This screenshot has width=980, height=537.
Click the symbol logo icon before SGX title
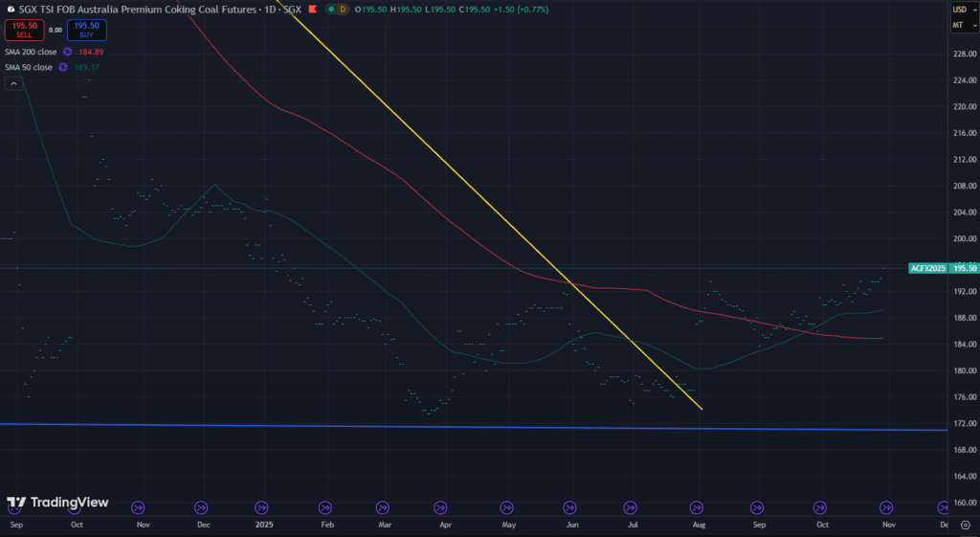[11, 9]
